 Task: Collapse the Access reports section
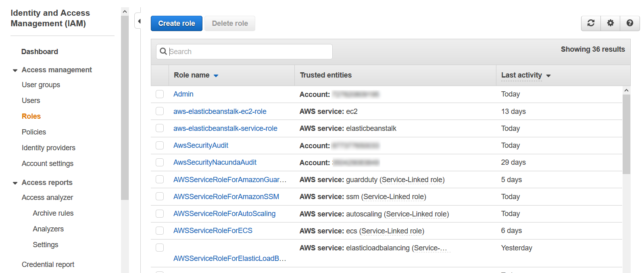click(x=15, y=183)
